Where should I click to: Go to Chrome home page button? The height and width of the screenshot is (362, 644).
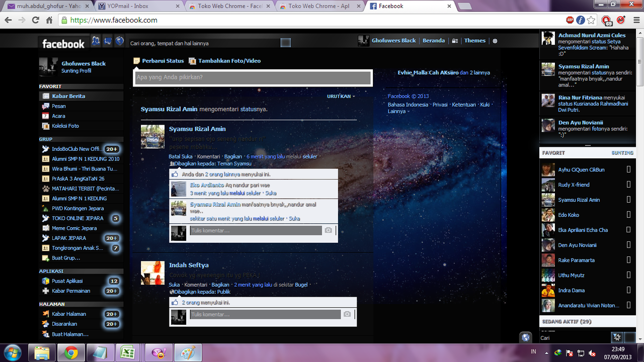point(49,20)
